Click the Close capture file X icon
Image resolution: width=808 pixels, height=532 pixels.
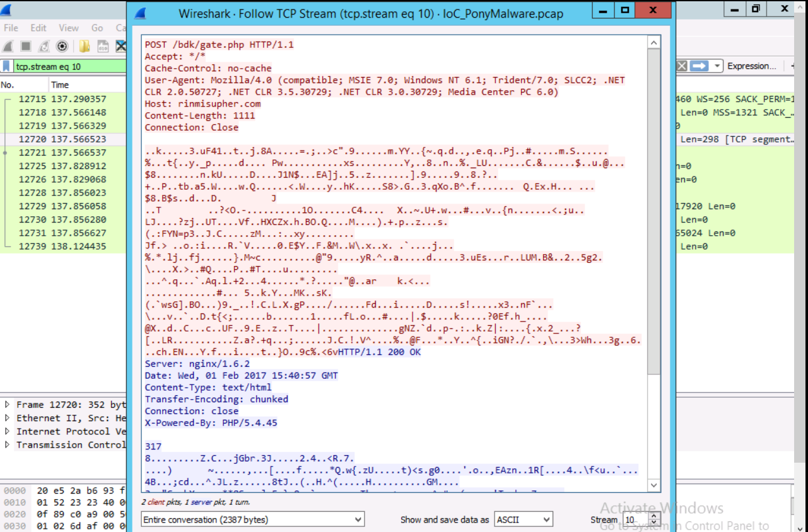point(120,46)
